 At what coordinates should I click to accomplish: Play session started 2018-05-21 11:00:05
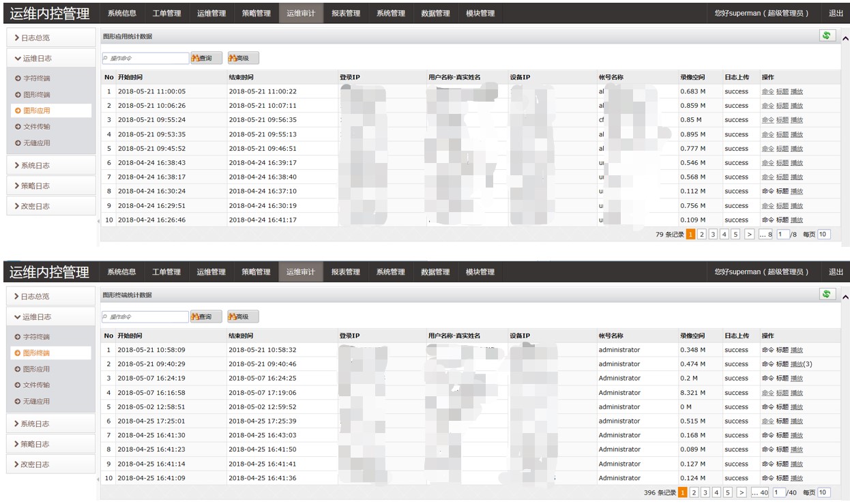[796, 91]
